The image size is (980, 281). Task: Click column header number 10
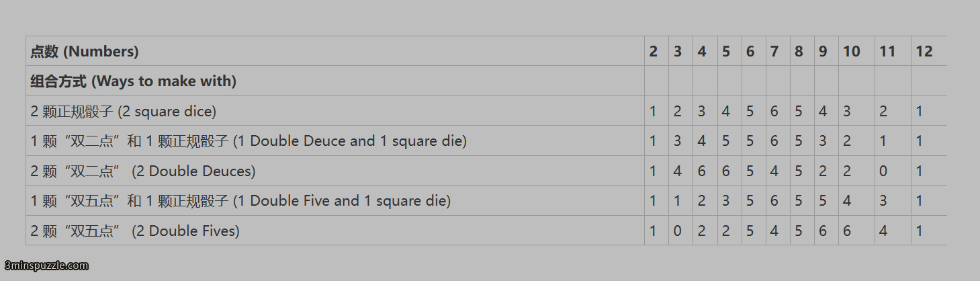[852, 51]
